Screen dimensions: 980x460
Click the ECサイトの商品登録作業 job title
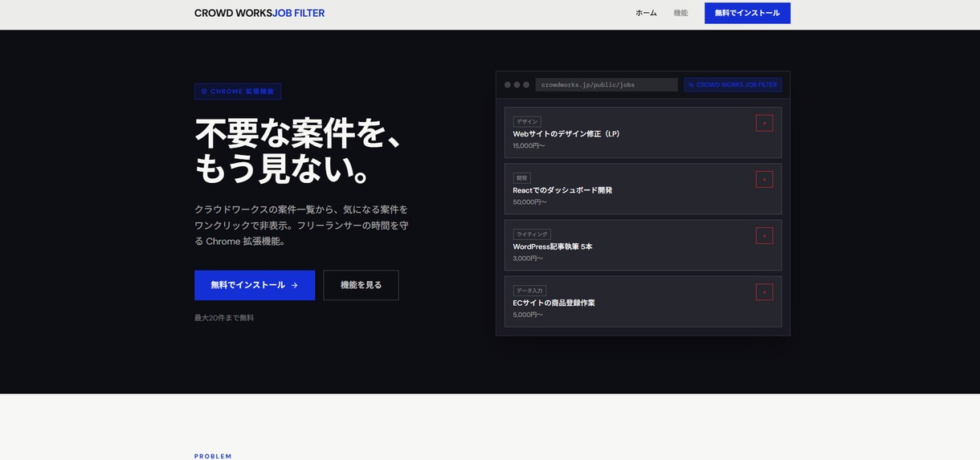click(x=554, y=303)
